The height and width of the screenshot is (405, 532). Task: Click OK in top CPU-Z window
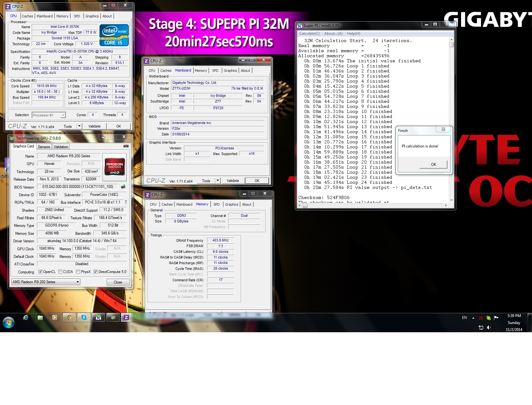(118, 126)
